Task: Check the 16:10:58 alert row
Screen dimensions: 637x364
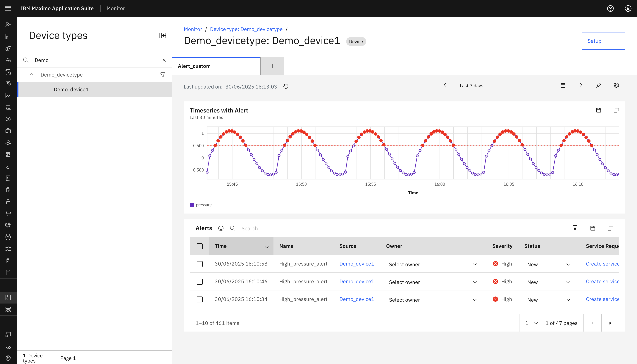Action: click(x=200, y=264)
